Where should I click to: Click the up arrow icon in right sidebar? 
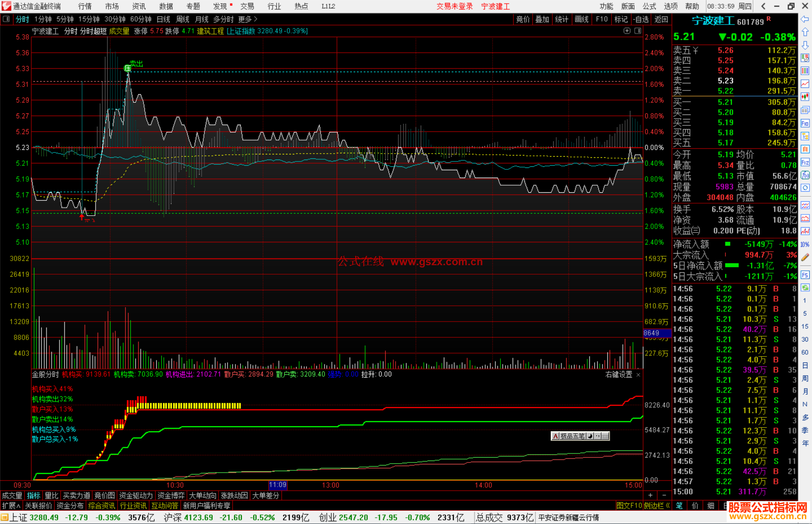(805, 32)
